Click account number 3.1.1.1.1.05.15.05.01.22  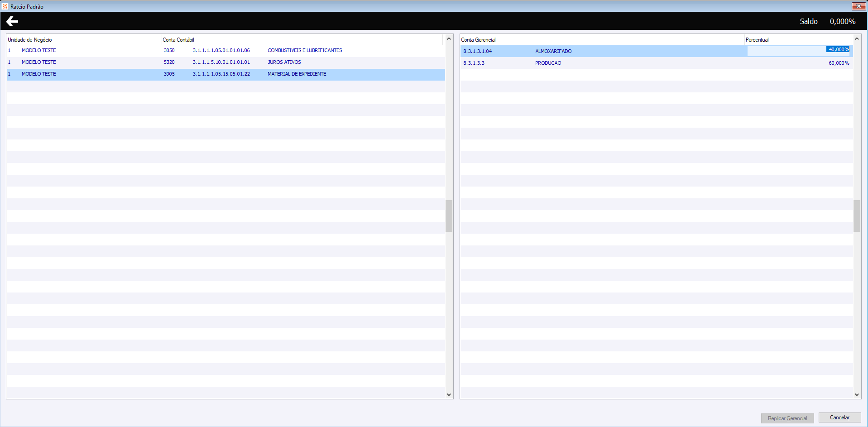tap(221, 74)
